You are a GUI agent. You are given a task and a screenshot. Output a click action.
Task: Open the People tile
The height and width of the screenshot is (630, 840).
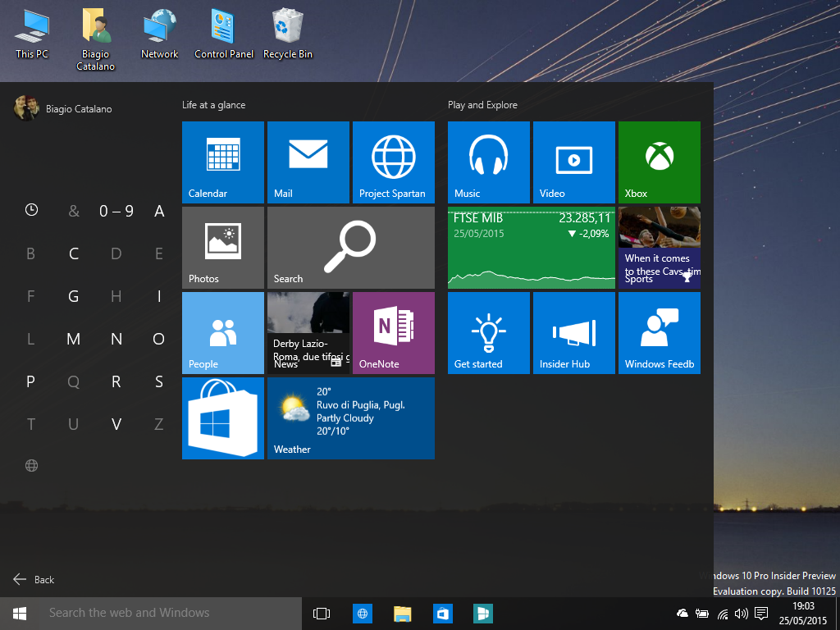tap(223, 333)
